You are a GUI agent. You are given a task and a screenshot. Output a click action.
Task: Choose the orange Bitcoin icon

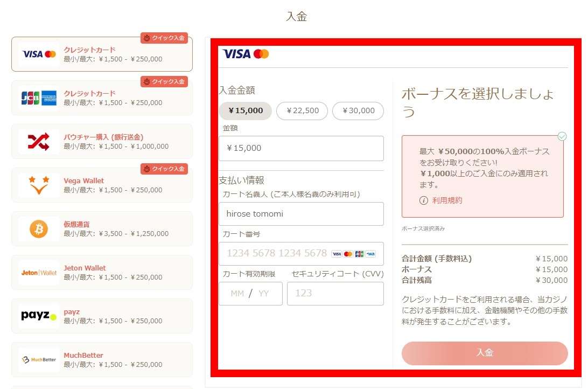[x=39, y=229]
